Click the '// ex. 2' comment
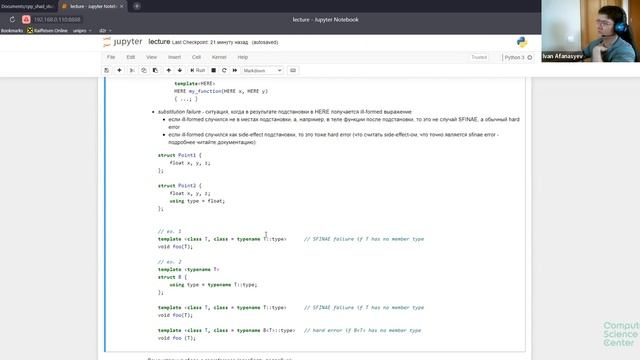This screenshot has width=640, height=360. (169, 262)
